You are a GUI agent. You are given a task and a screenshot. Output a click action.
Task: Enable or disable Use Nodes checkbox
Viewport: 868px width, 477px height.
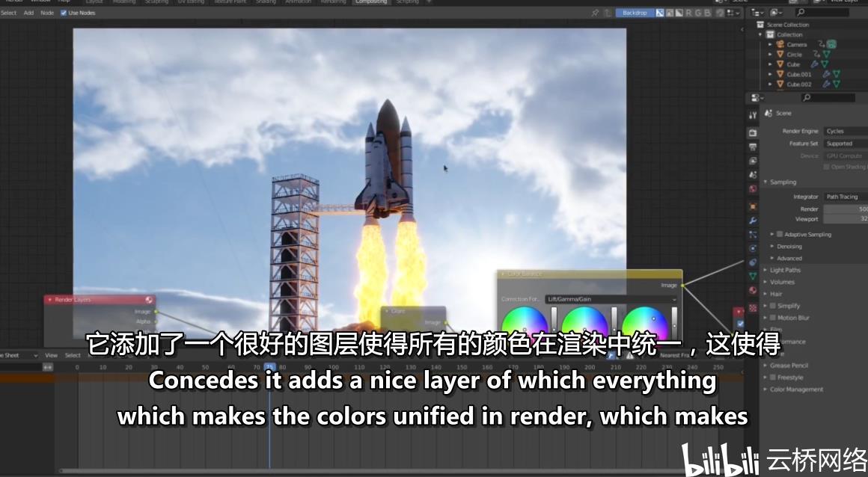(63, 13)
